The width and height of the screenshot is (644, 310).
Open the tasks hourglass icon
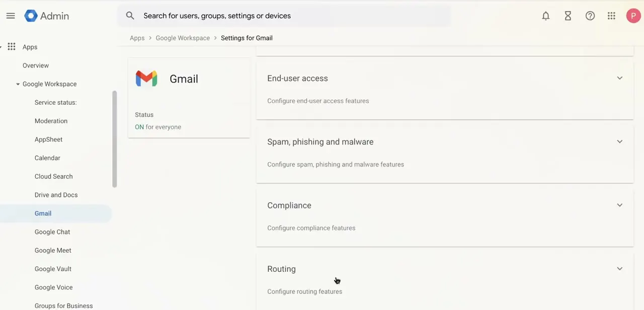point(568,16)
